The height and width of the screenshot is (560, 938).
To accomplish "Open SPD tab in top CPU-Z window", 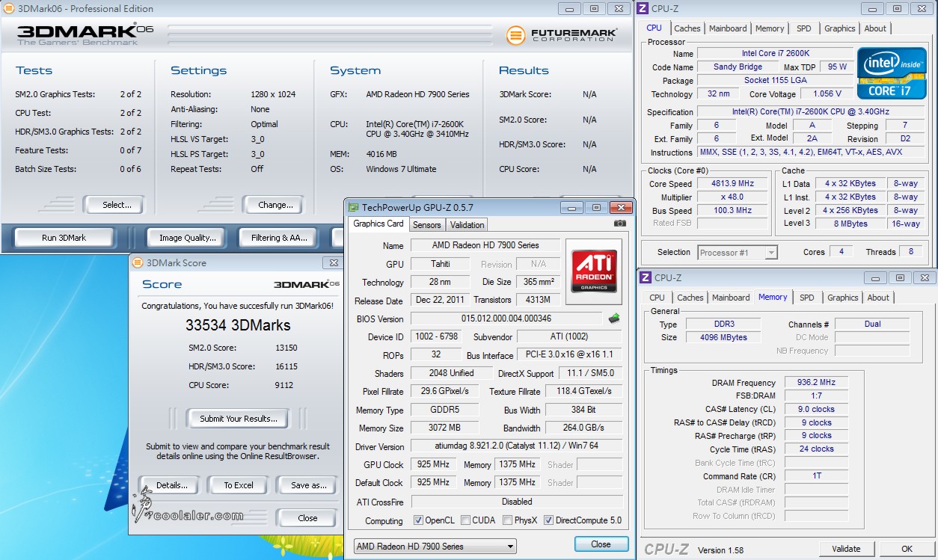I will pyautogui.click(x=804, y=28).
